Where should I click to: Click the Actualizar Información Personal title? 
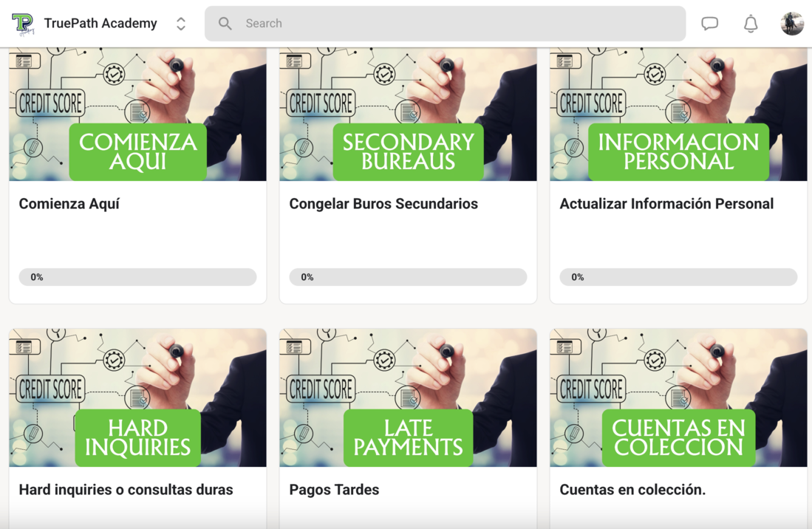pyautogui.click(x=666, y=204)
